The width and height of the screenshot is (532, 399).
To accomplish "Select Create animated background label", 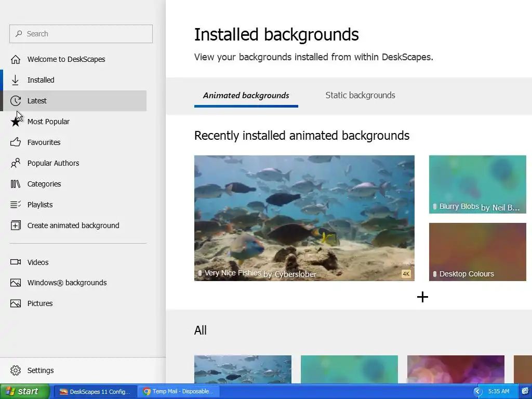I will (73, 225).
